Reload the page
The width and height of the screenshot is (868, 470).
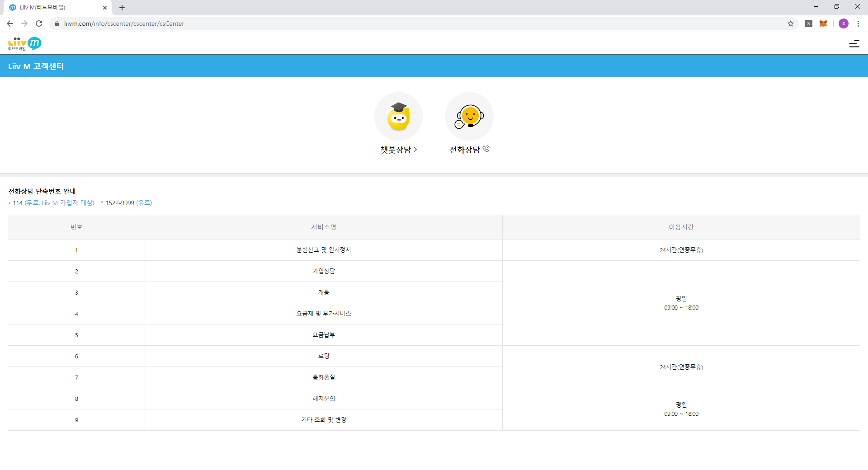tap(39, 23)
